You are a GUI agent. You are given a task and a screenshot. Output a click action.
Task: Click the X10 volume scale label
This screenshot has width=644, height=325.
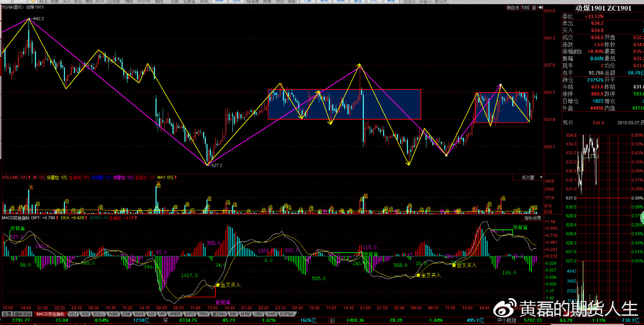(548, 212)
